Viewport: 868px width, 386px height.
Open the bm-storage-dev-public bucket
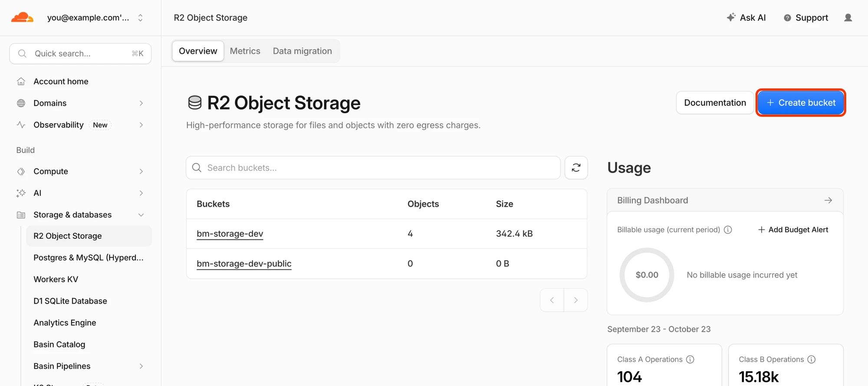(x=244, y=264)
